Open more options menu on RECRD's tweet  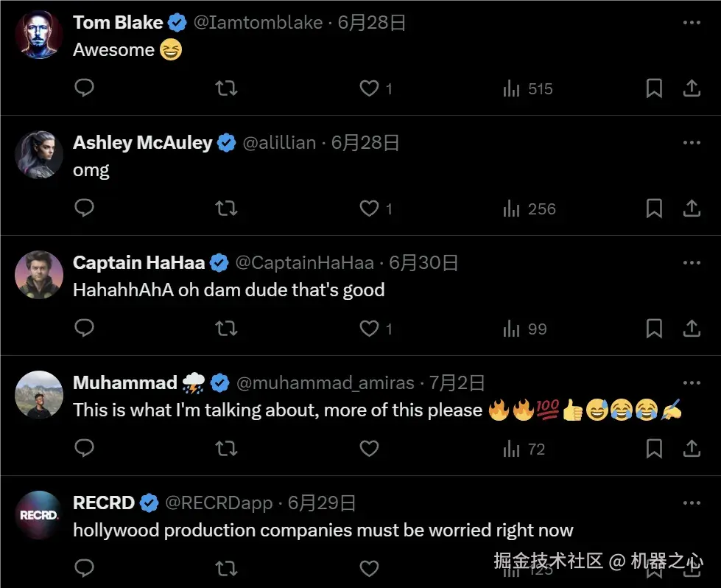[x=692, y=503]
